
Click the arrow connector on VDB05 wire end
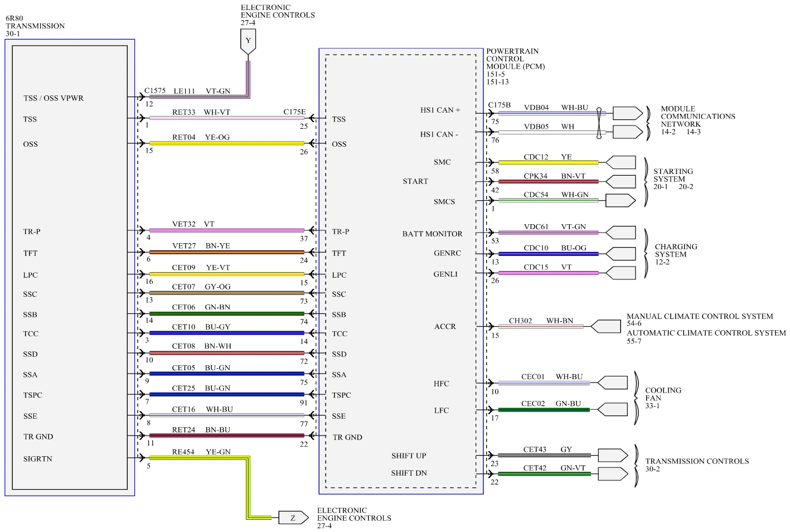click(x=628, y=132)
